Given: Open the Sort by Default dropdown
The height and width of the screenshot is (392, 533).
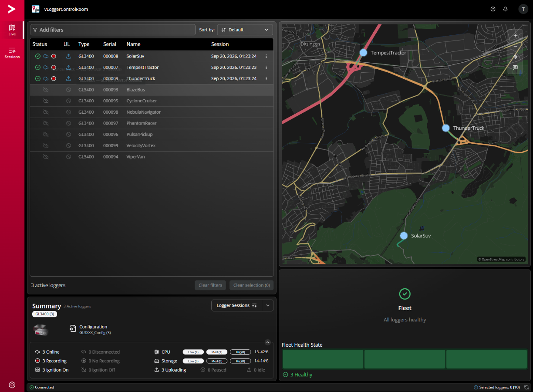Looking at the screenshot, I should (x=245, y=30).
